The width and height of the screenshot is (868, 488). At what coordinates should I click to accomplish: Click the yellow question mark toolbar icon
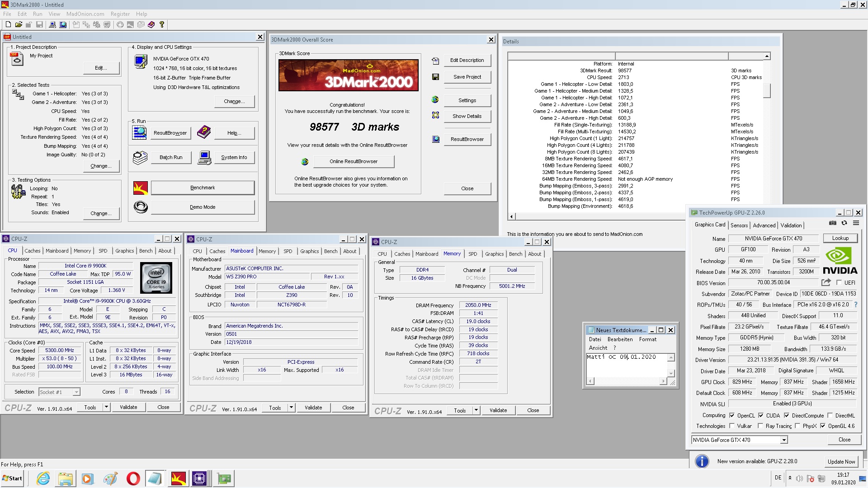pos(162,24)
